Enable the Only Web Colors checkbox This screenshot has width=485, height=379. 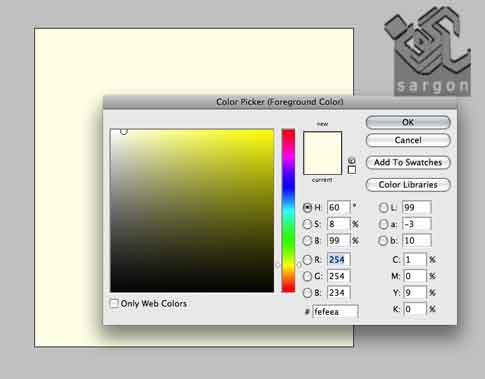114,303
